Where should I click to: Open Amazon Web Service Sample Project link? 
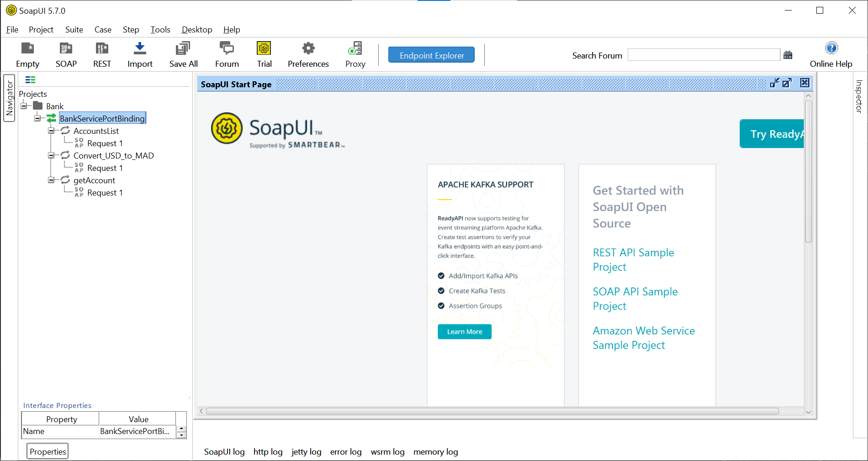point(644,338)
